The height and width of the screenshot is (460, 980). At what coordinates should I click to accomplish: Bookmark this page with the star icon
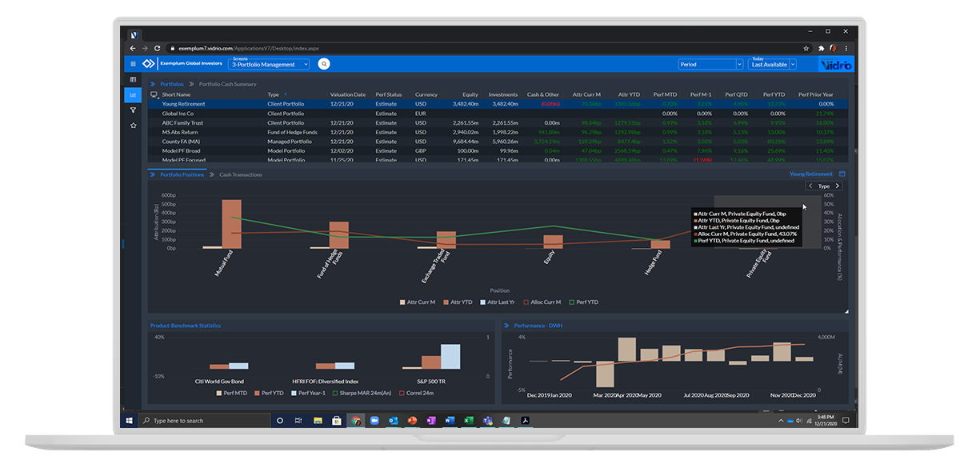coord(807,48)
